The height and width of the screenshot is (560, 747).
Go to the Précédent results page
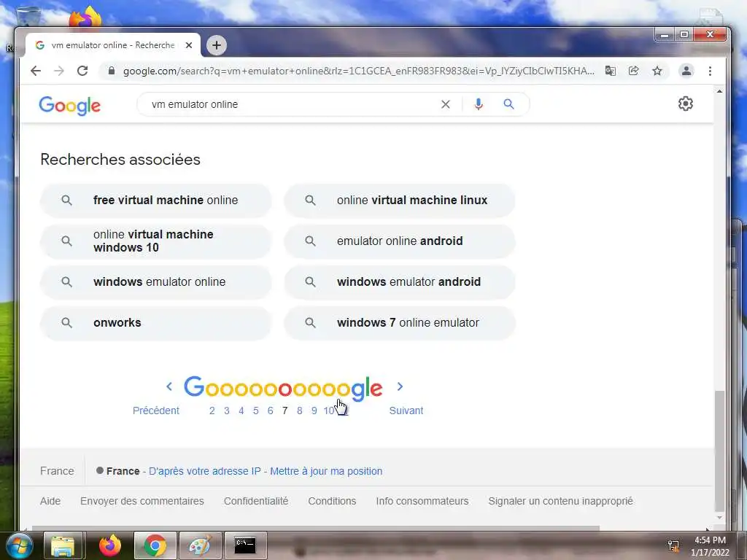tap(156, 411)
